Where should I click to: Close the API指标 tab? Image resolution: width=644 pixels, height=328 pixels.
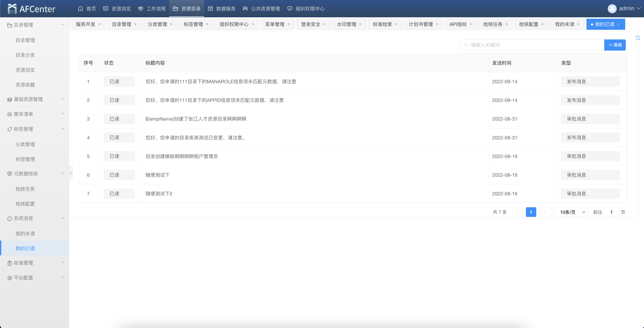point(471,24)
